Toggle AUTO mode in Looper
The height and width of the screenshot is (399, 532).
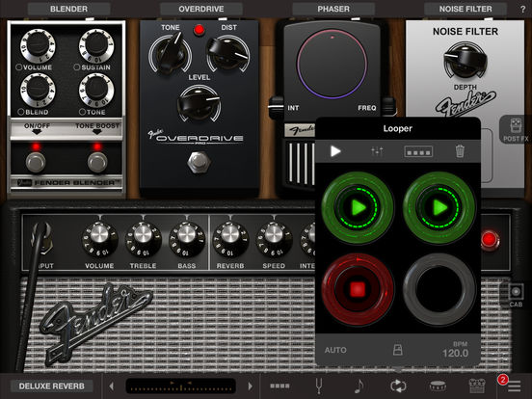335,350
